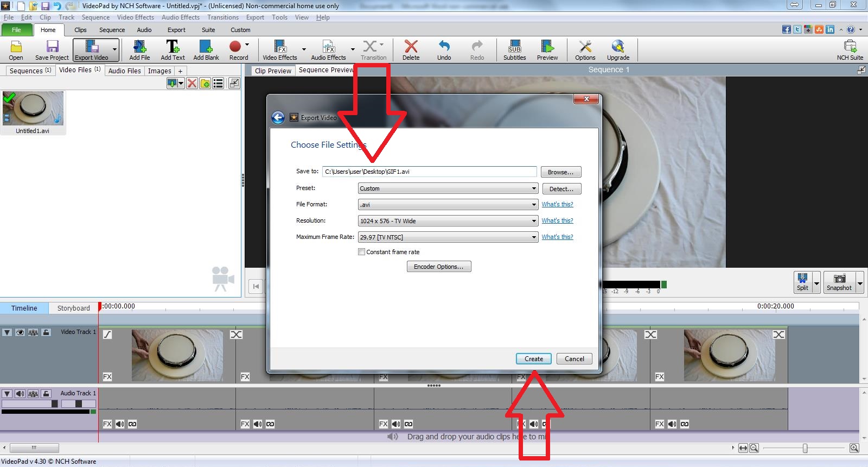Viewport: 868px width, 467px height.
Task: Click the fade-in curve icon on the first video clip
Action: 107,335
